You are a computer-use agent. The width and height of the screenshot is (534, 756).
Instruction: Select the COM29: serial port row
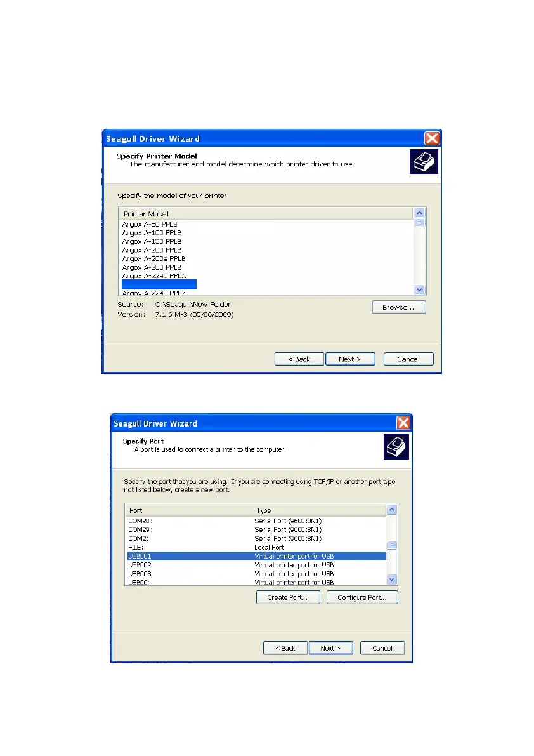pos(257,529)
